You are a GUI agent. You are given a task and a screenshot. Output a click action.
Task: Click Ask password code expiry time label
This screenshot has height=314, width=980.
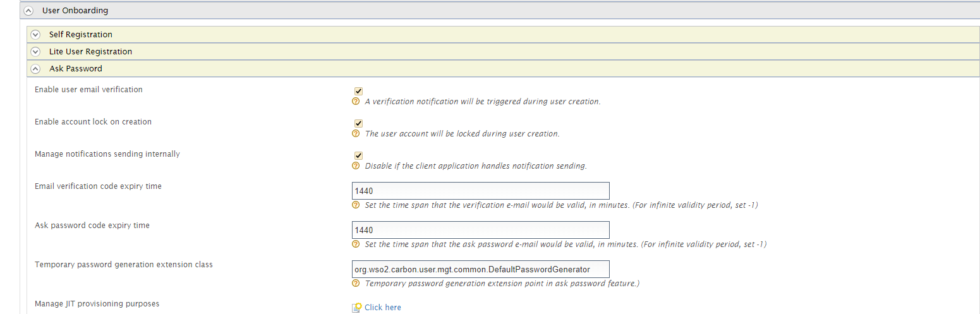coord(92,226)
